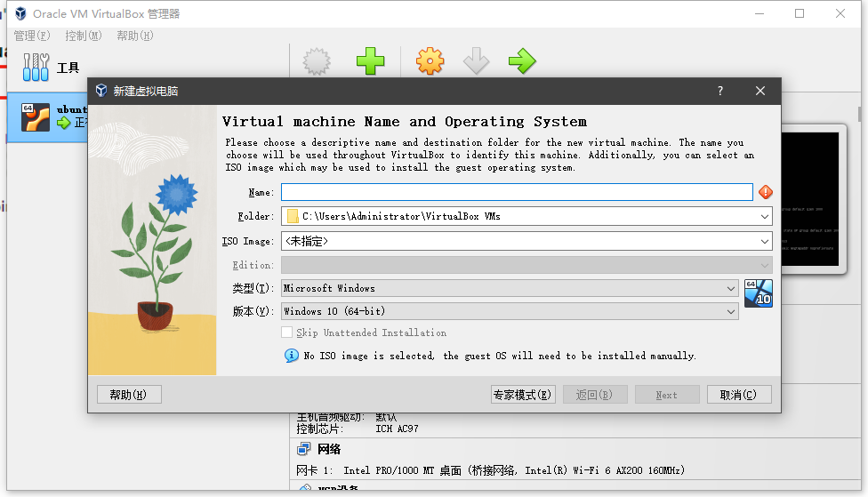
Task: Close the new virtual machine dialog
Action: click(x=760, y=91)
